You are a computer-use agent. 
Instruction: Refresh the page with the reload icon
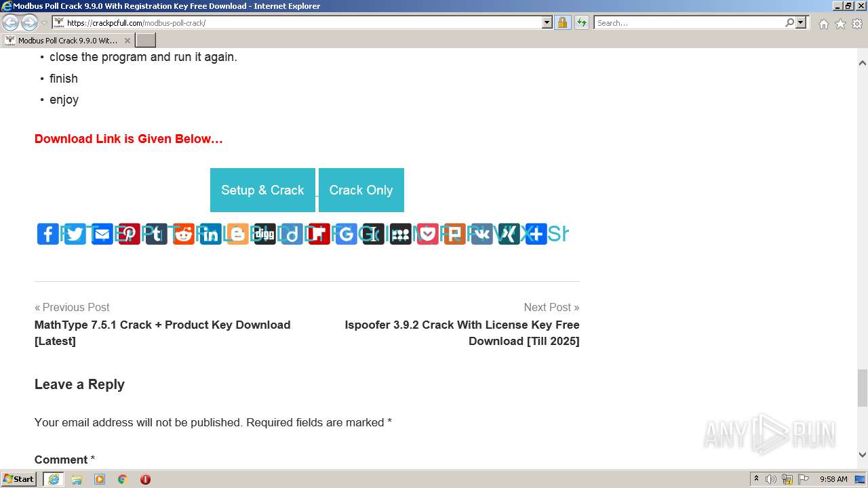click(x=581, y=22)
